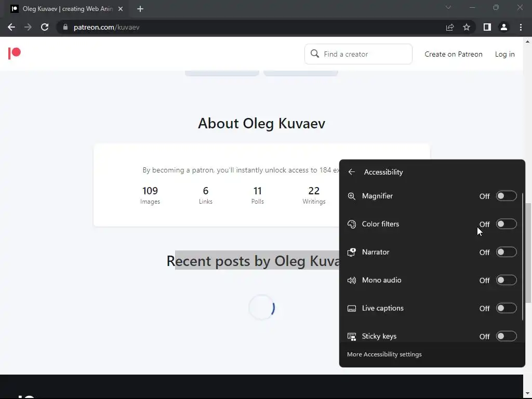Click the Magnifier label
Viewport: 532px width, 399px height.
pos(377,196)
